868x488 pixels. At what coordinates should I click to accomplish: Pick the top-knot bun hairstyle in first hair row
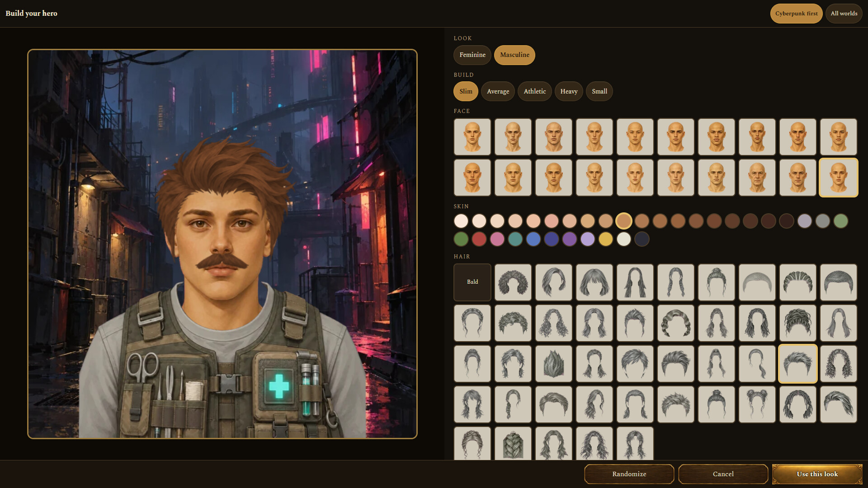coord(717,282)
